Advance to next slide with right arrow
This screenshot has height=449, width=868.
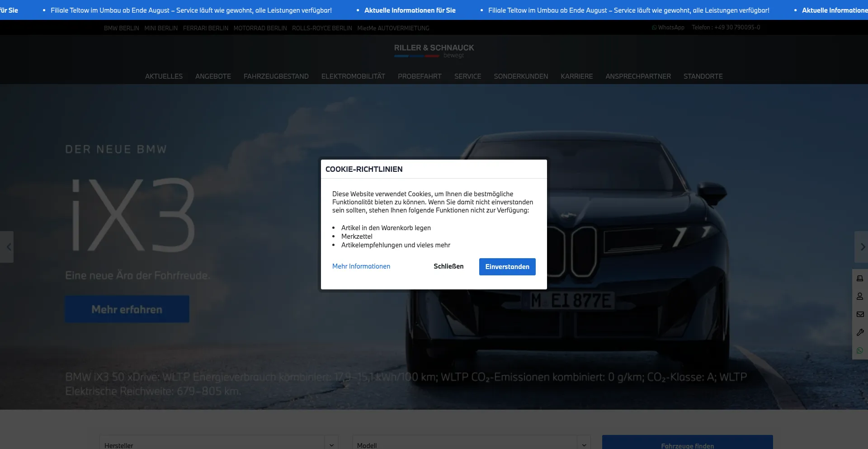click(862, 247)
